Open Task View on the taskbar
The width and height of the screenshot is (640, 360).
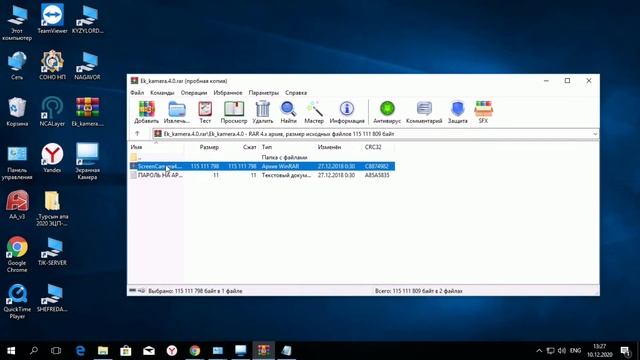pyautogui.click(x=56, y=350)
